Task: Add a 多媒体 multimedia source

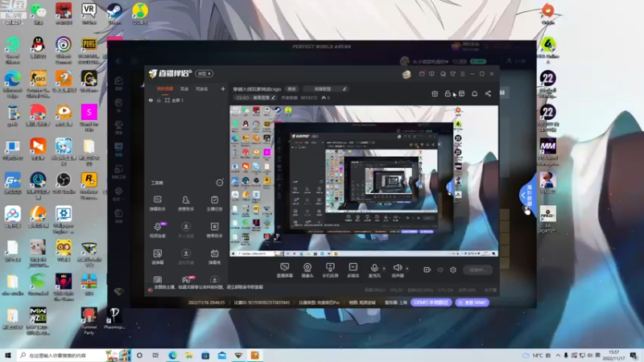Action: [x=353, y=270]
